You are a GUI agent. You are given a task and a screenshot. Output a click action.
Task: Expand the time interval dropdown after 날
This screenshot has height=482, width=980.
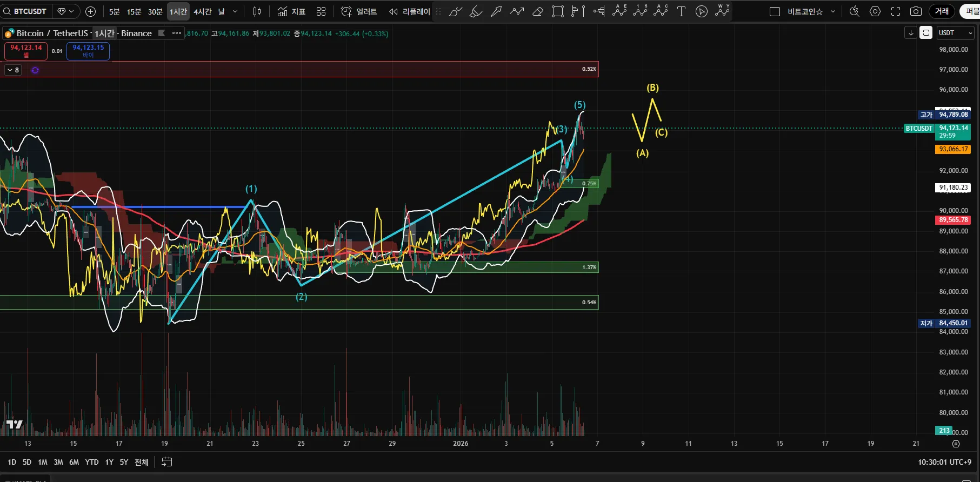tap(235, 11)
